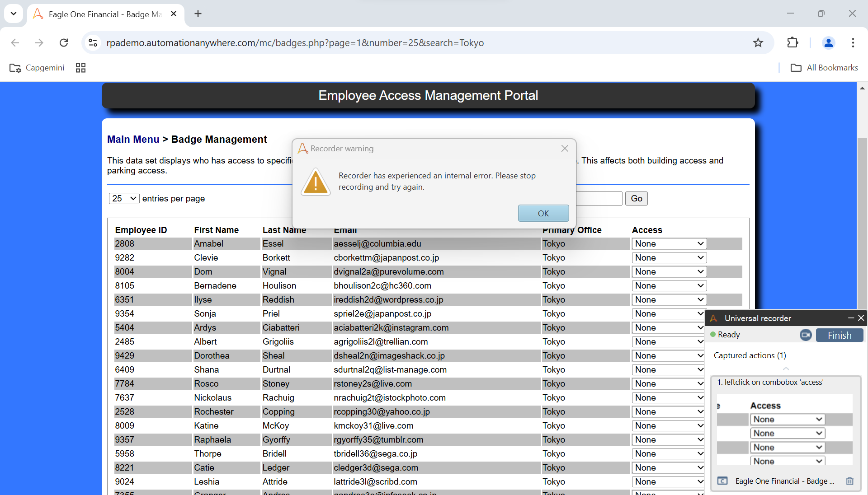Close the Universal recorder panel
The height and width of the screenshot is (495, 868).
[x=861, y=318]
